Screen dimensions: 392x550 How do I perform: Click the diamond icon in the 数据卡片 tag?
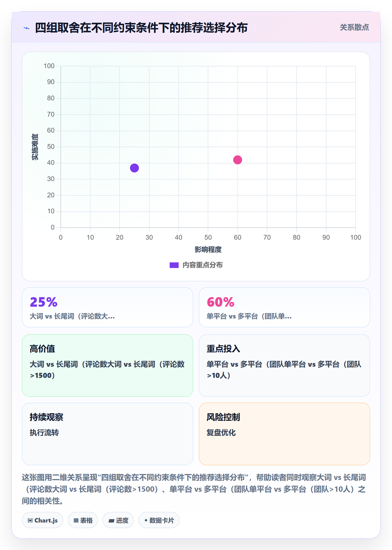pos(146,520)
